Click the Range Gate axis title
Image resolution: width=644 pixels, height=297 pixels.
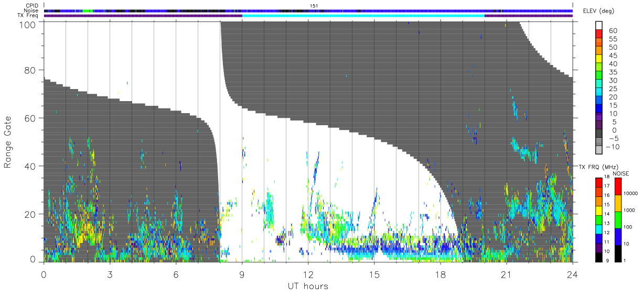(8, 142)
